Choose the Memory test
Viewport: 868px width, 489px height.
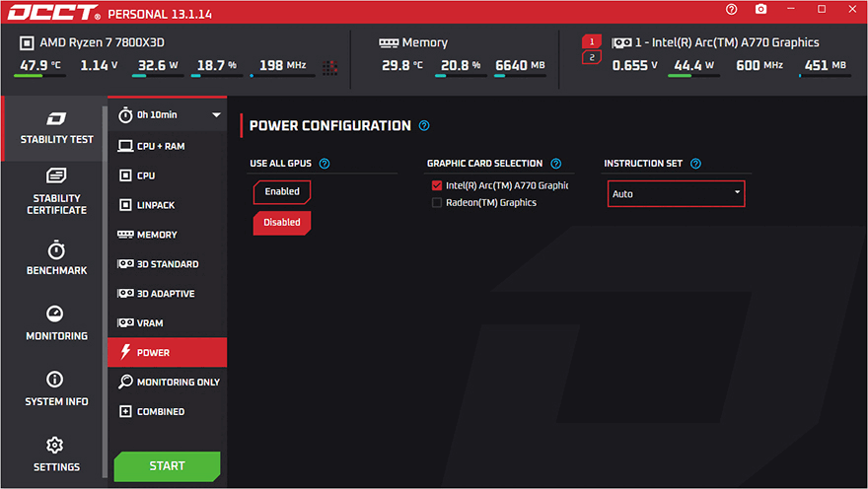tap(167, 235)
